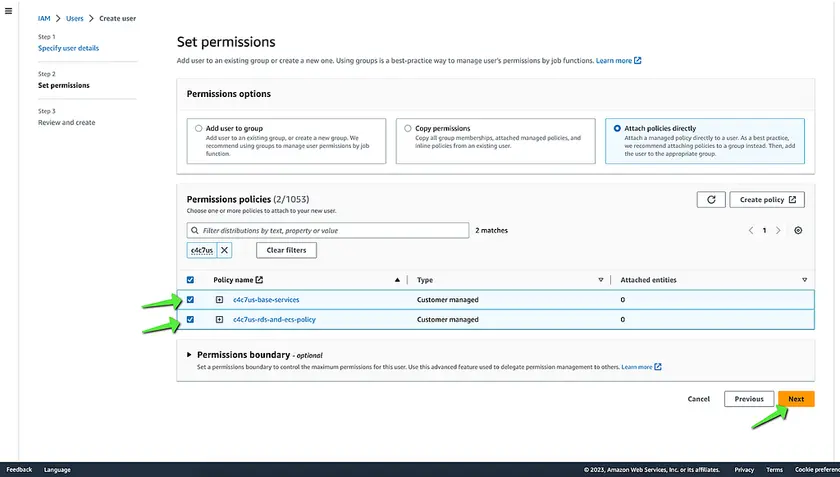The height and width of the screenshot is (477, 840).
Task: Click the IAM breadcrumb link
Action: click(44, 18)
